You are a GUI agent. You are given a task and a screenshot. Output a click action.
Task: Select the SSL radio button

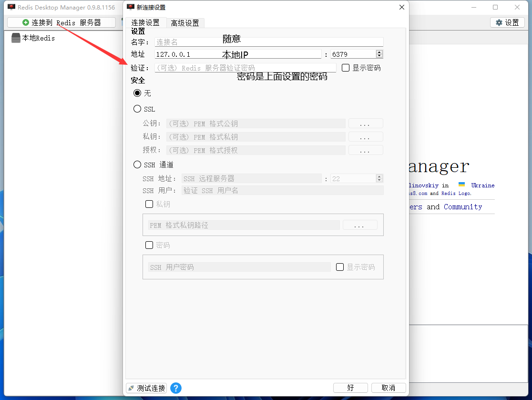(137, 109)
